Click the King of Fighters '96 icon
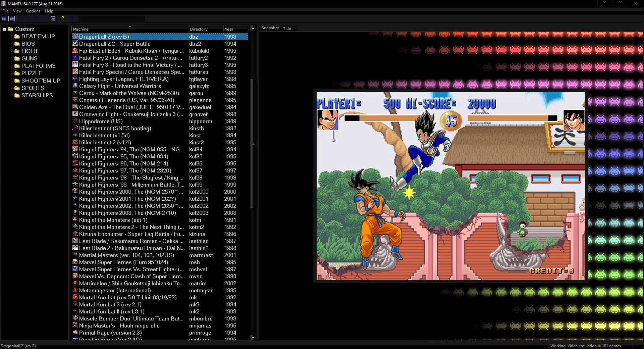 click(x=75, y=163)
